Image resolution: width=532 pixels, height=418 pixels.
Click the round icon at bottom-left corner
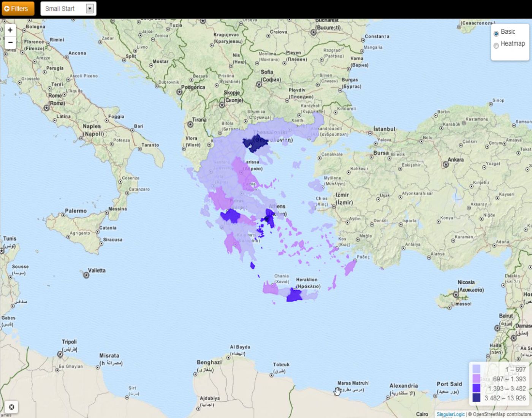coord(11,407)
